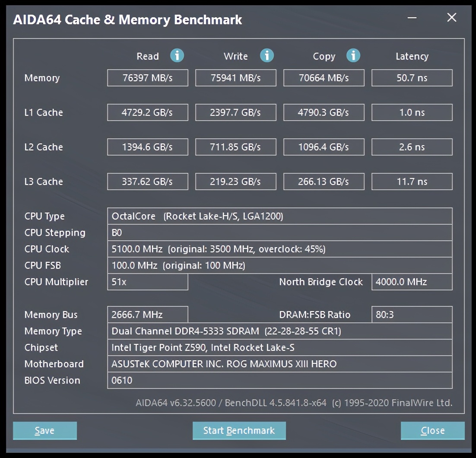Image resolution: width=476 pixels, height=458 pixels.
Task: Close window using the X icon
Action: (x=451, y=18)
